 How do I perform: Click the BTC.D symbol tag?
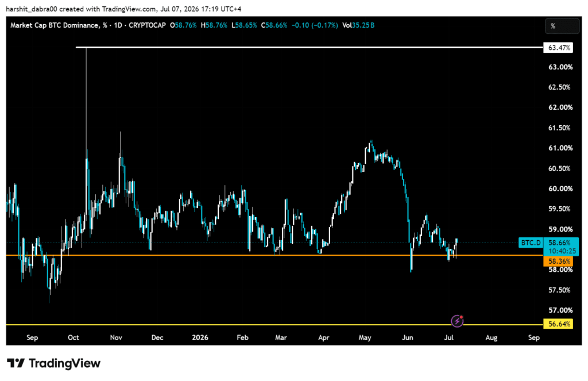point(531,243)
